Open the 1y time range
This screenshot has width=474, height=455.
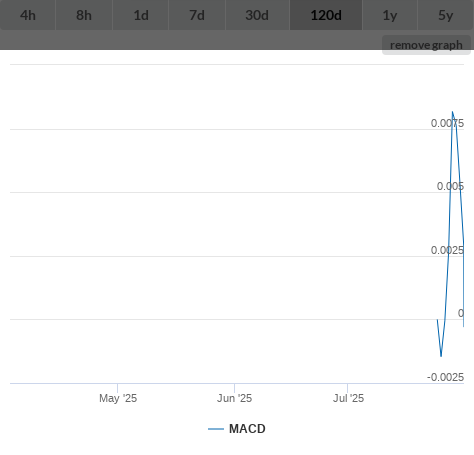click(390, 15)
